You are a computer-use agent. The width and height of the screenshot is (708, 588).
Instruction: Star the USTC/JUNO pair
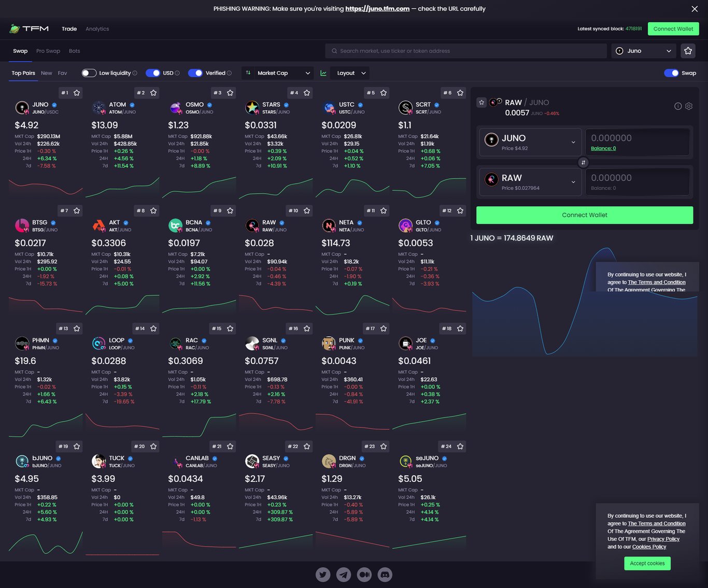(x=384, y=93)
